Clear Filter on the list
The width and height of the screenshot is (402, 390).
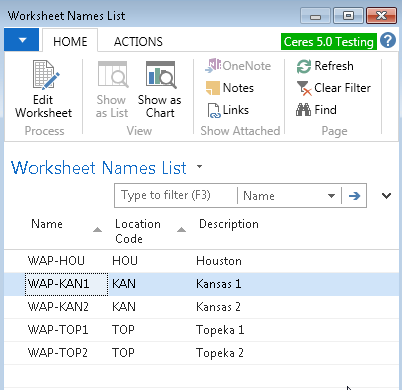coord(334,88)
